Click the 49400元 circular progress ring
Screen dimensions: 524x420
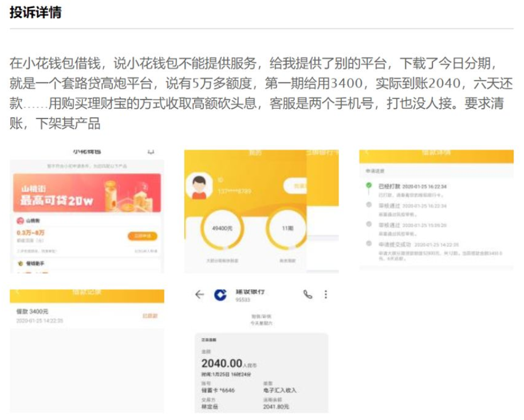point(222,228)
